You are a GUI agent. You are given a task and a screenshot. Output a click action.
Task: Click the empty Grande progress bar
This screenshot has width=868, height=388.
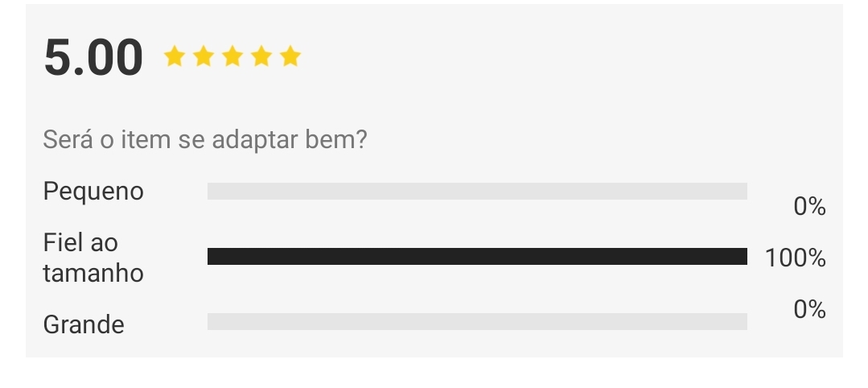click(x=477, y=321)
